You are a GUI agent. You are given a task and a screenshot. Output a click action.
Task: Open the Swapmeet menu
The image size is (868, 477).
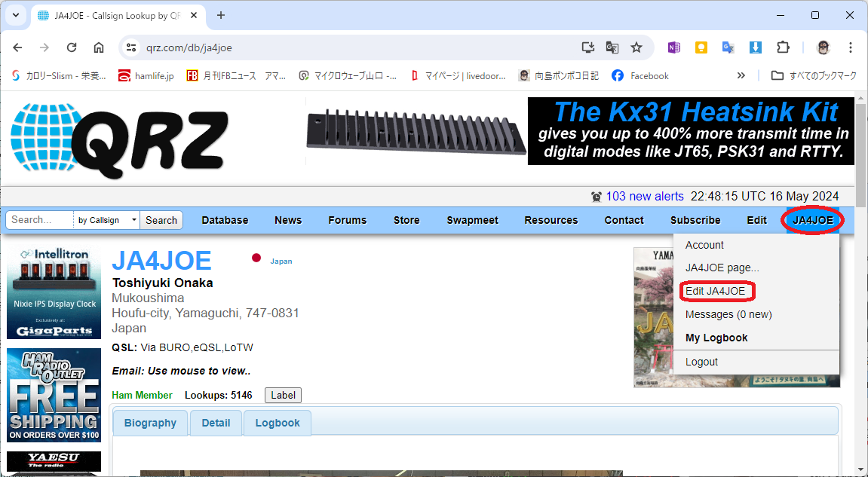click(472, 220)
